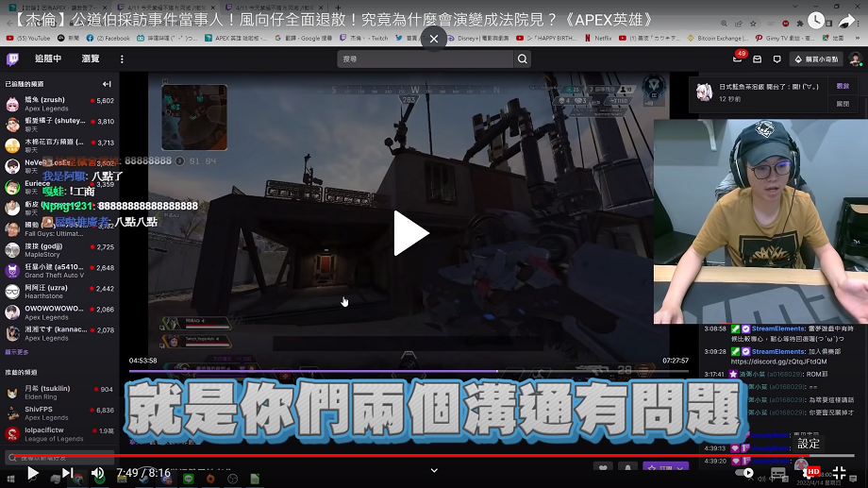Open the browser extensions puzzle icon
This screenshot has width=868, height=488.
[800, 24]
